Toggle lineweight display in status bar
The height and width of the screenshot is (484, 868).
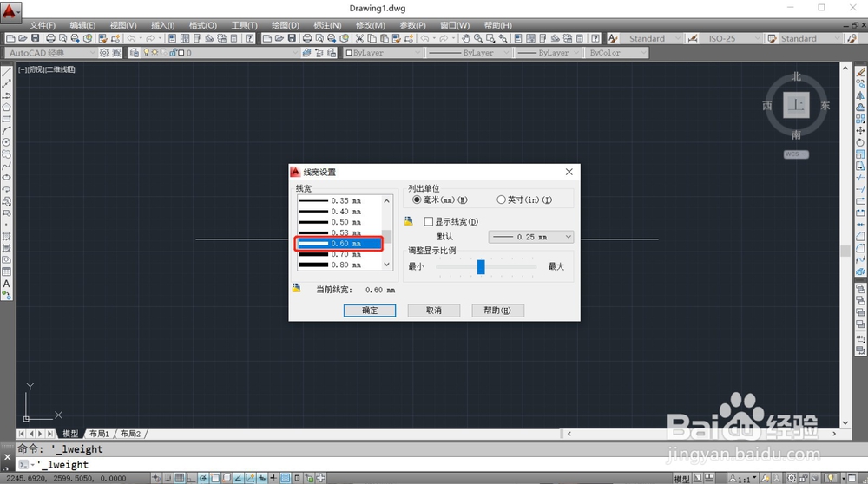click(x=273, y=478)
